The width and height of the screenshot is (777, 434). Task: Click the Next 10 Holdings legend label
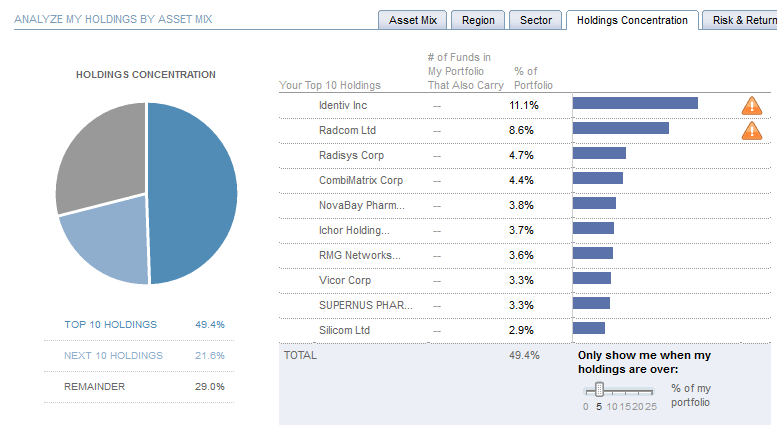(x=113, y=355)
